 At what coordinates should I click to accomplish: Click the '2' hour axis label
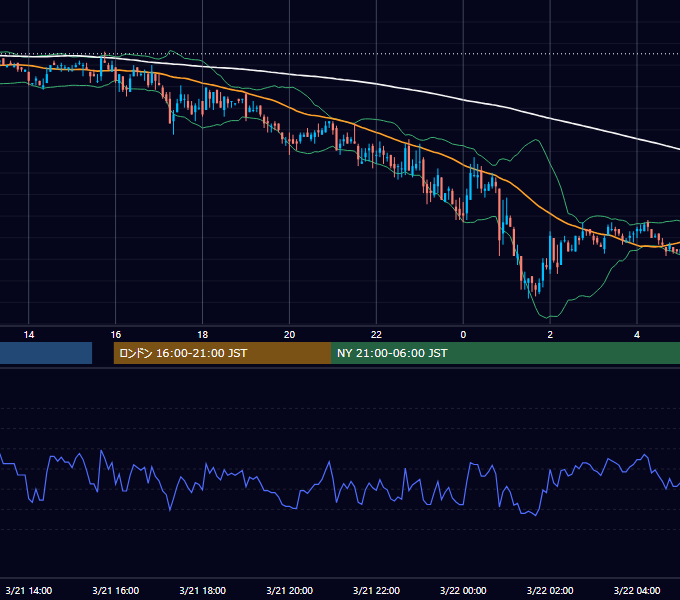[550, 335]
